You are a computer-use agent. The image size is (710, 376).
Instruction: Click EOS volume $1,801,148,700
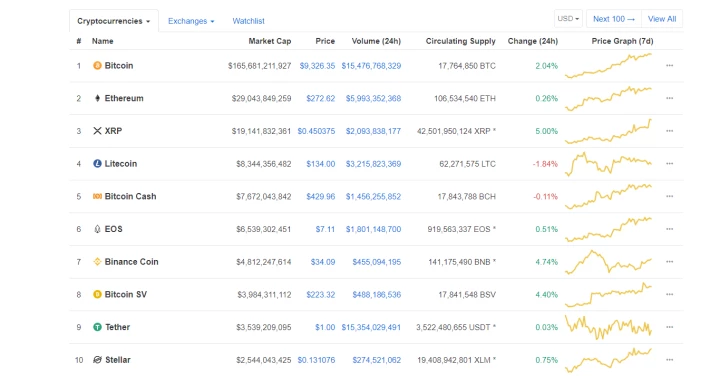(x=374, y=229)
